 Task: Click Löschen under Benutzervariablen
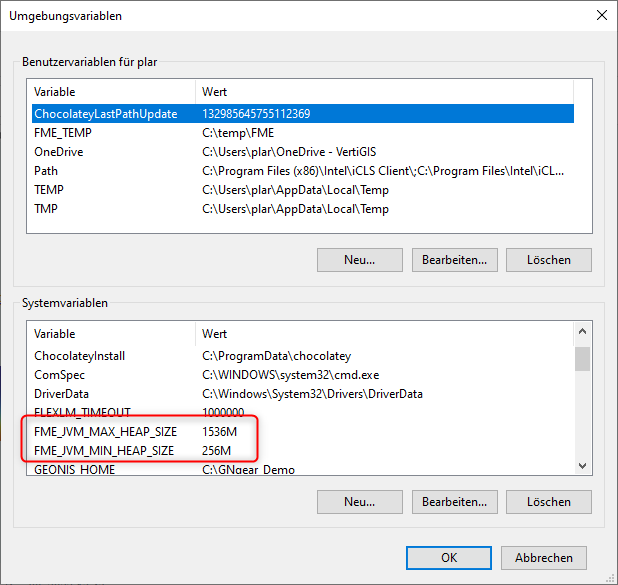549,260
